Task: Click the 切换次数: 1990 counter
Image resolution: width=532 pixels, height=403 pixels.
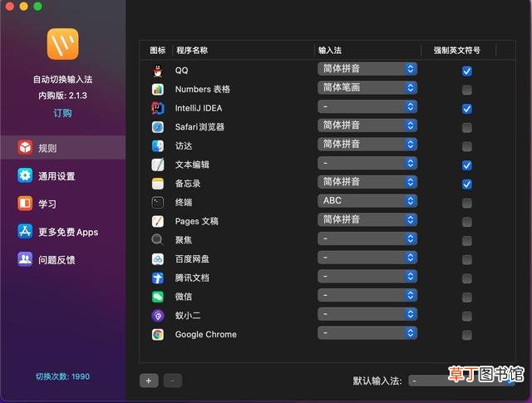Action: (x=63, y=376)
